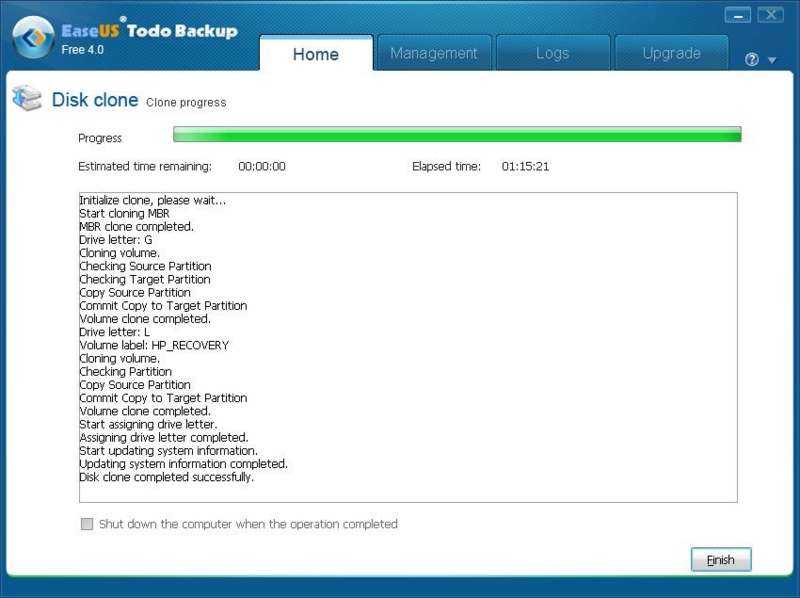The image size is (800, 598).
Task: Click the 'Progress' label
Action: click(x=100, y=138)
